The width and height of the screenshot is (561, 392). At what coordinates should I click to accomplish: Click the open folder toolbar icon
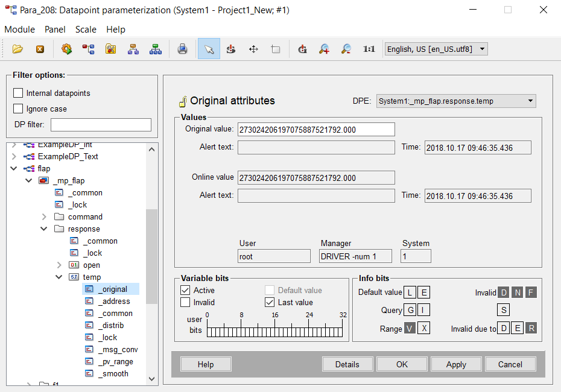17,49
